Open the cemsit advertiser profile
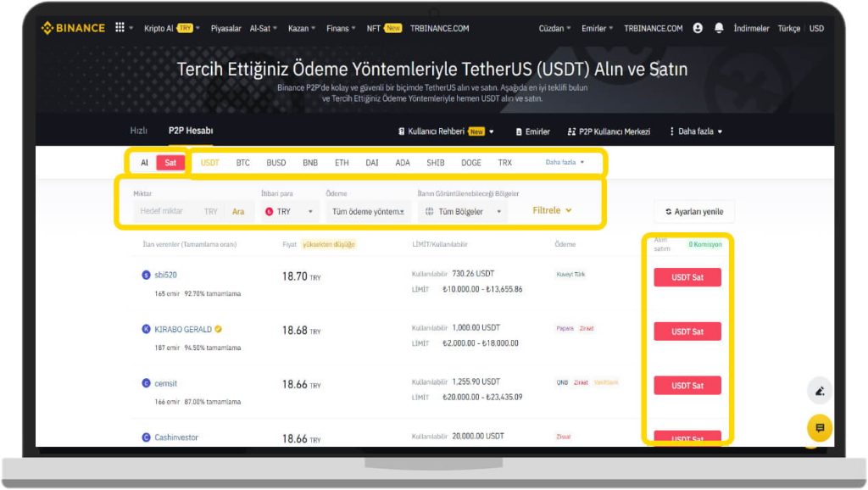The width and height of the screenshot is (868, 490). pyautogui.click(x=165, y=383)
